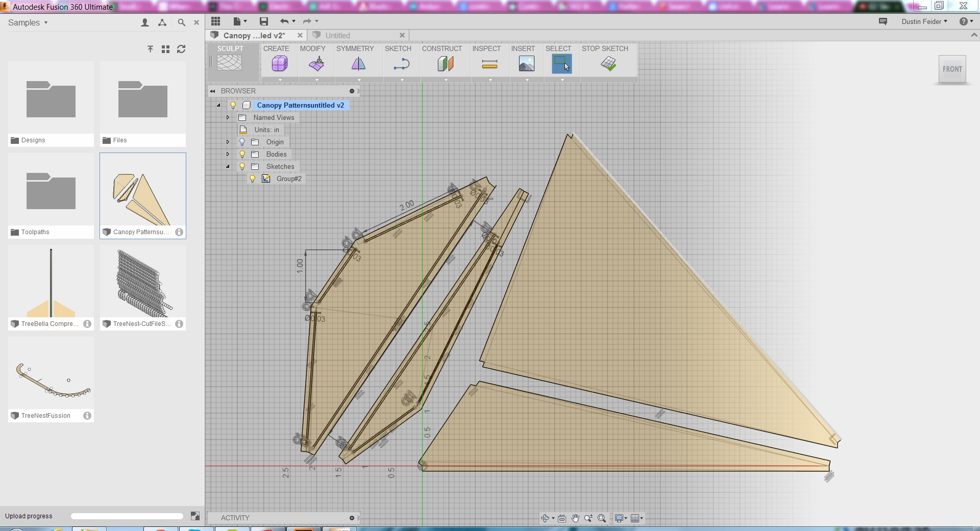Click the Sculpt workspace mesh icon
This screenshot has height=531, width=980.
coord(229,63)
